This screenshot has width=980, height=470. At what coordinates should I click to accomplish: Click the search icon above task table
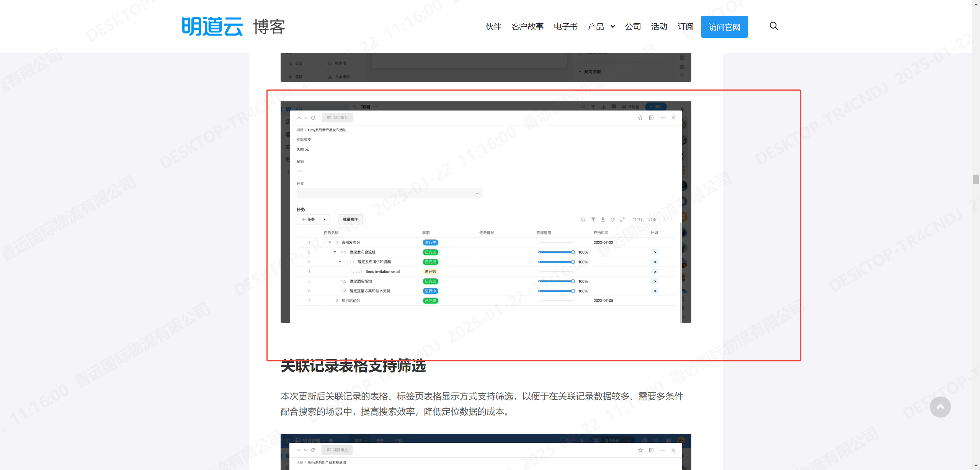pyautogui.click(x=583, y=220)
